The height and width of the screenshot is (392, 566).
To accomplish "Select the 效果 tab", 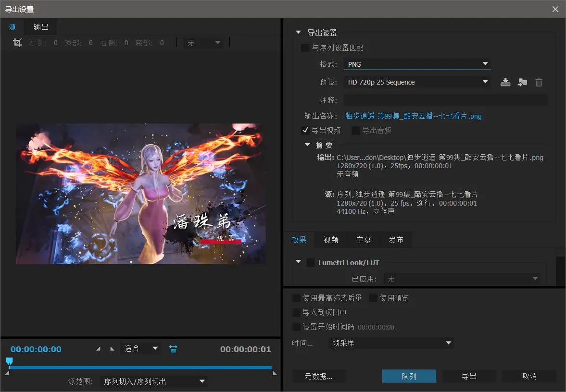I will (299, 240).
